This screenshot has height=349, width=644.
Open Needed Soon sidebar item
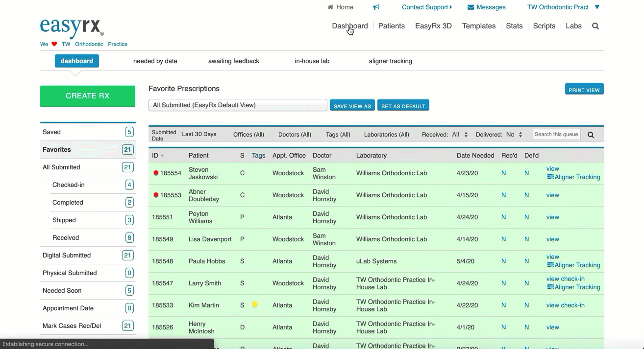[x=88, y=291]
